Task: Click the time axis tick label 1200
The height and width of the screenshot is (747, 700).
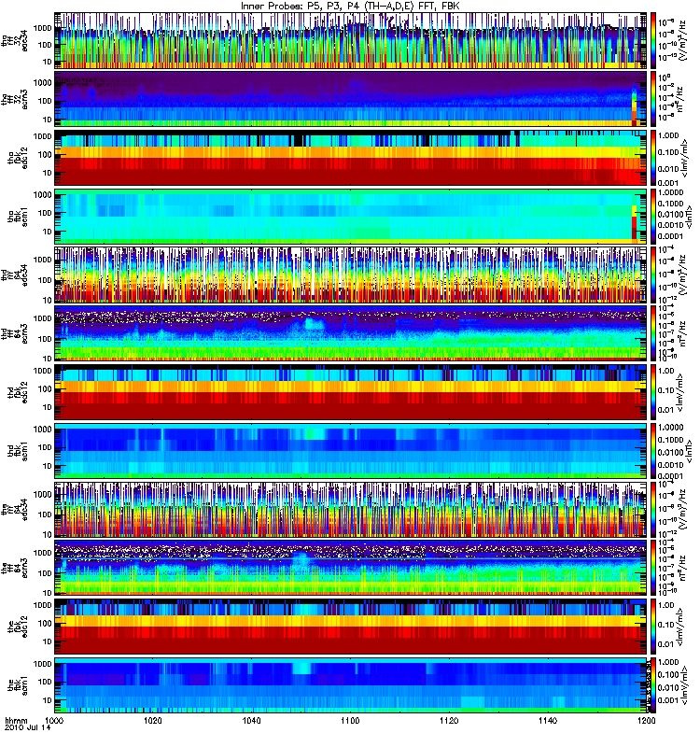Action: tap(646, 720)
